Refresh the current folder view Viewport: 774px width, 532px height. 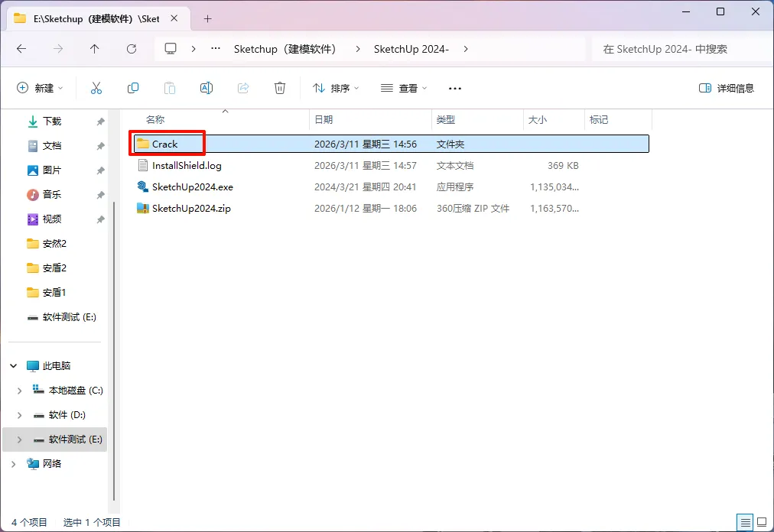pos(132,48)
